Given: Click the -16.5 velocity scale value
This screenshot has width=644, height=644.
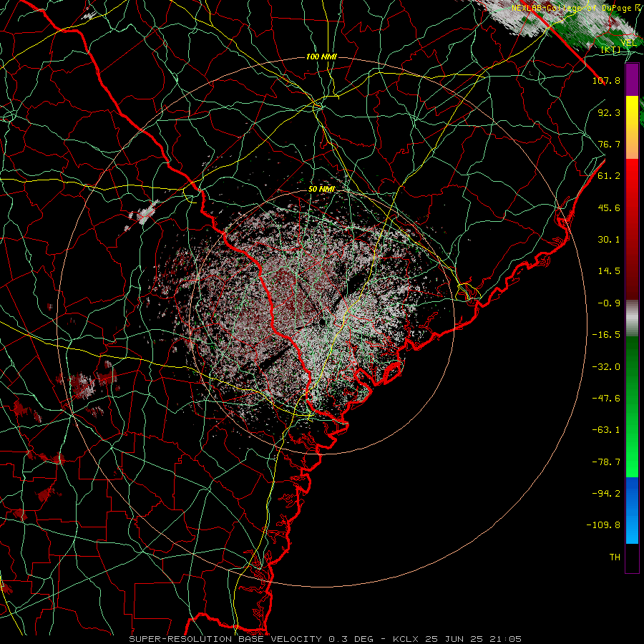Looking at the screenshot, I should click(606, 335).
